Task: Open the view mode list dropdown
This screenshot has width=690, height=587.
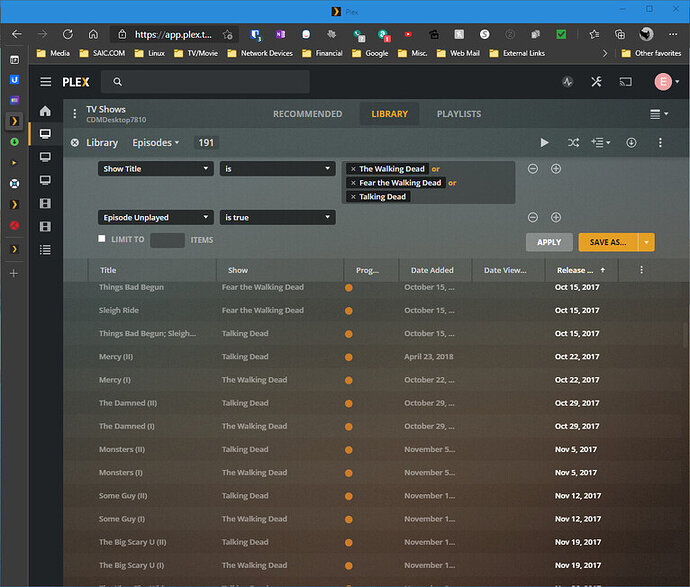Action: click(659, 114)
